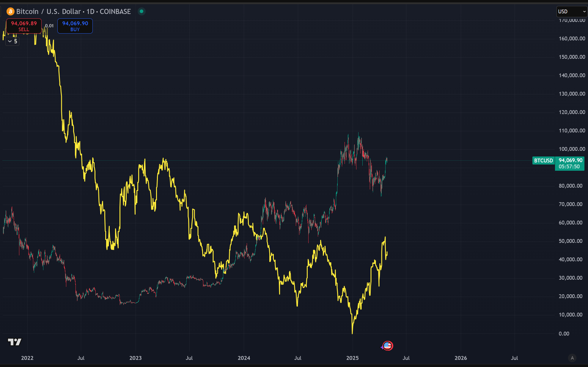Click the green market status dot

[142, 12]
